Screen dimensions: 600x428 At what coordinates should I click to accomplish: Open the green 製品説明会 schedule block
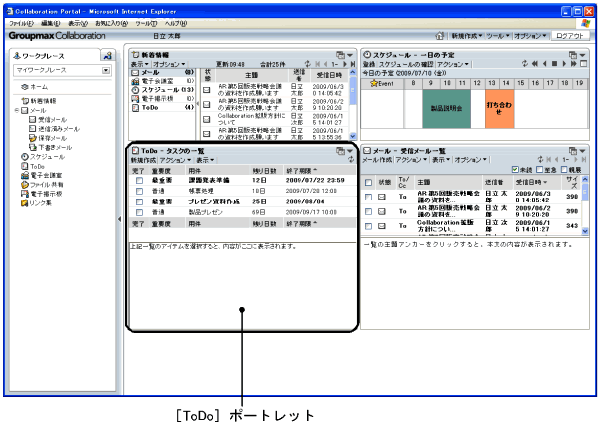pyautogui.click(x=447, y=109)
